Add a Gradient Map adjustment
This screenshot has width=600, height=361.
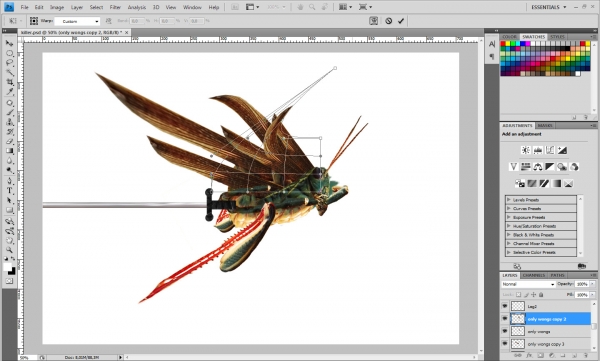tap(556, 183)
